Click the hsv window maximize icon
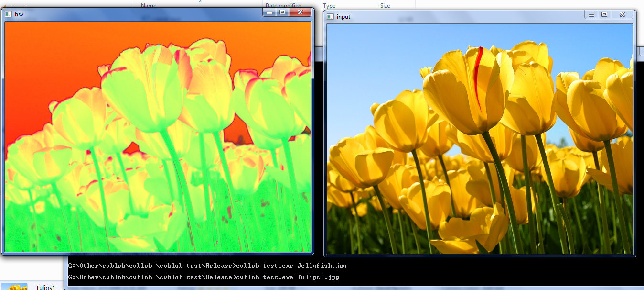This screenshot has width=644, height=290. [x=283, y=12]
